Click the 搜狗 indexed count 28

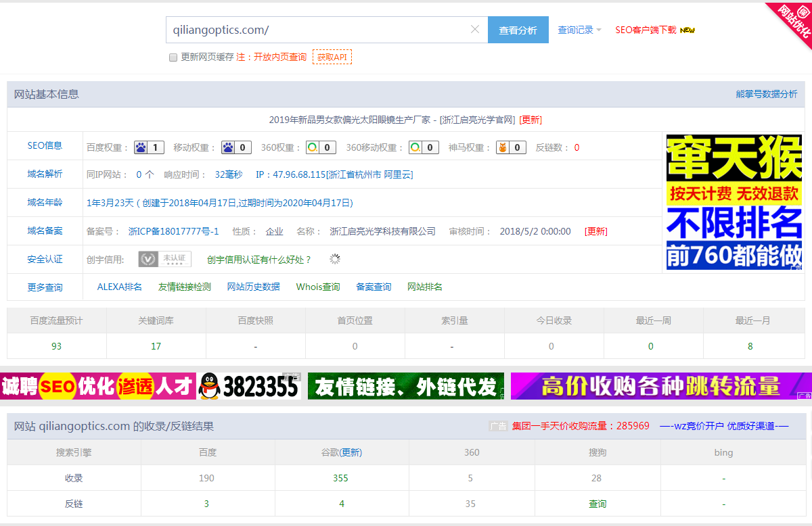pyautogui.click(x=596, y=478)
